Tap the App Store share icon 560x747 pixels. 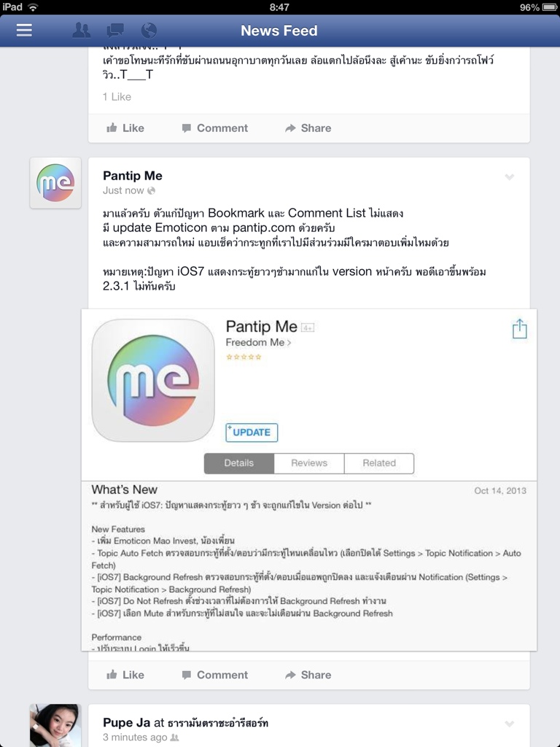tap(519, 329)
